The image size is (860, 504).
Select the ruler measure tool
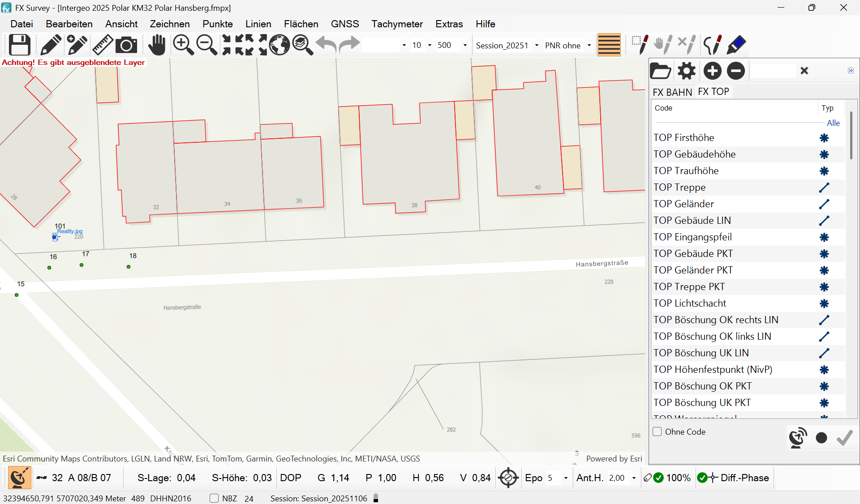[103, 45]
